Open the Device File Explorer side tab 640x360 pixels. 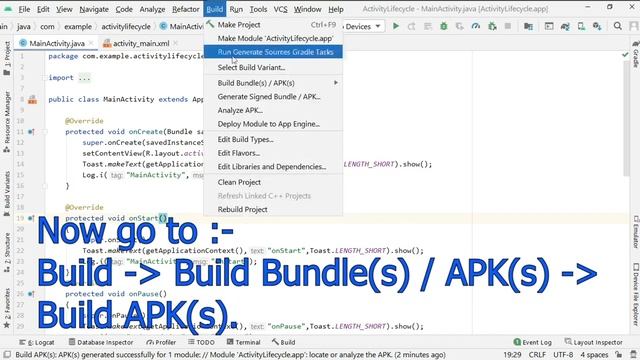pyautogui.click(x=636, y=294)
